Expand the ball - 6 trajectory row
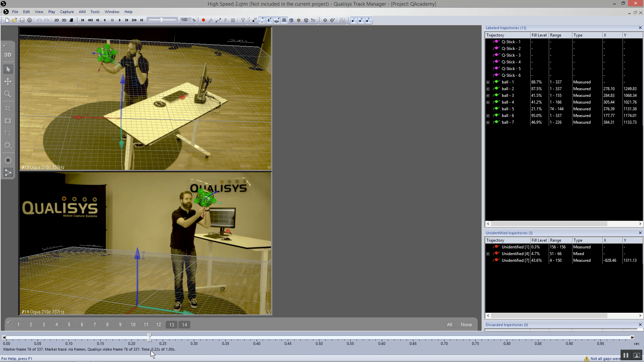Screen dimensions: 644x362 488,116
